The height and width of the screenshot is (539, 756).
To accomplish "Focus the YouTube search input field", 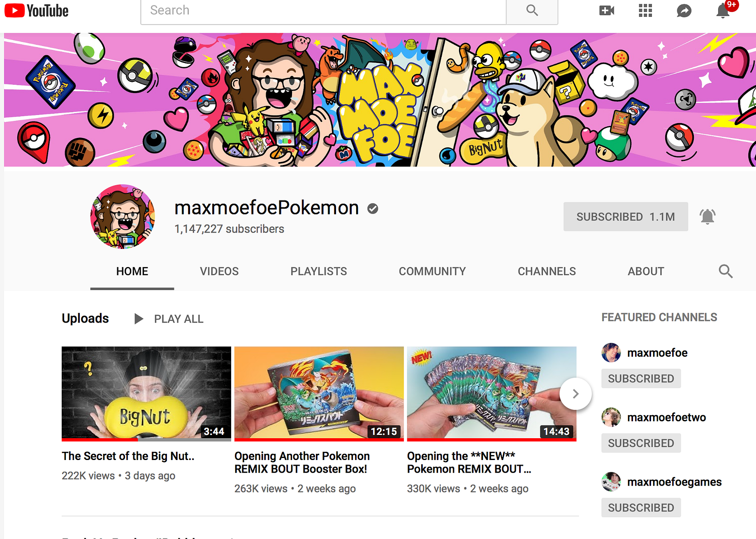I will (323, 11).
